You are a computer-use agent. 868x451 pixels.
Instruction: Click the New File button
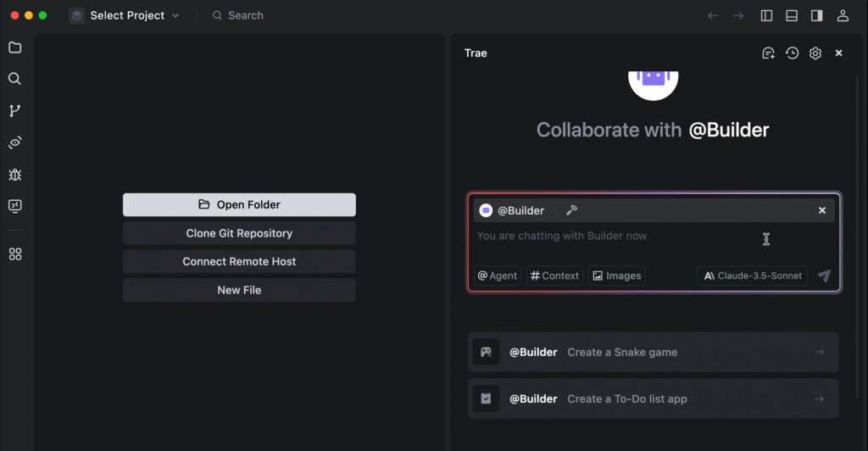coord(239,290)
